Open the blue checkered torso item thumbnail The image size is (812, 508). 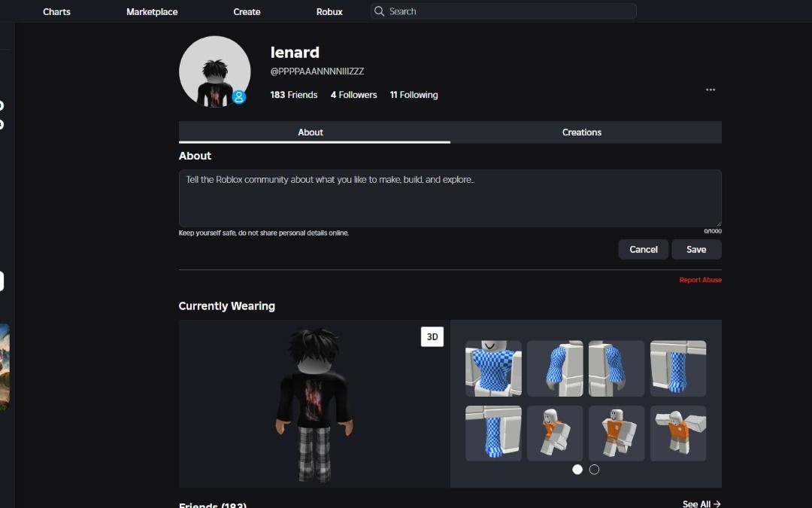[493, 369]
